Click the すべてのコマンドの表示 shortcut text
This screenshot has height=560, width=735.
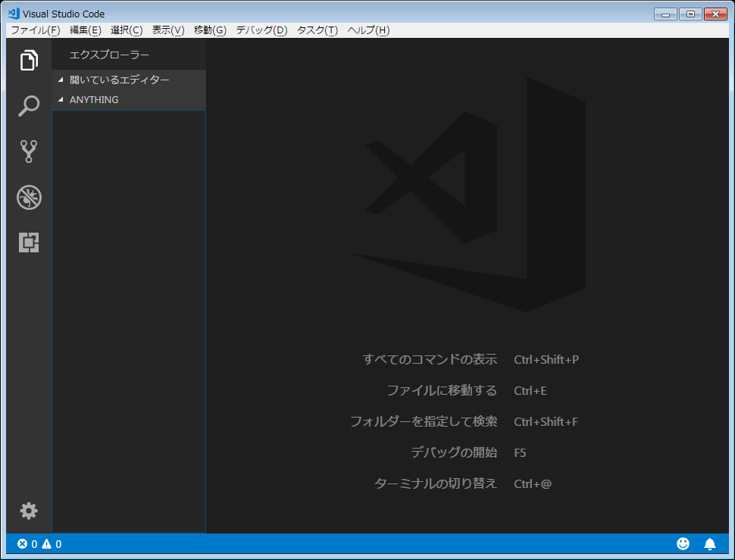[430, 359]
